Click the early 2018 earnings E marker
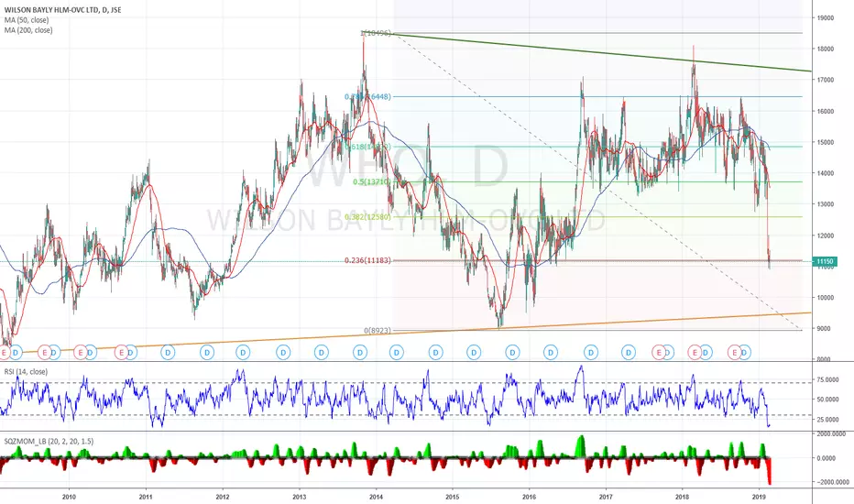The width and height of the screenshot is (854, 504). pos(695,353)
